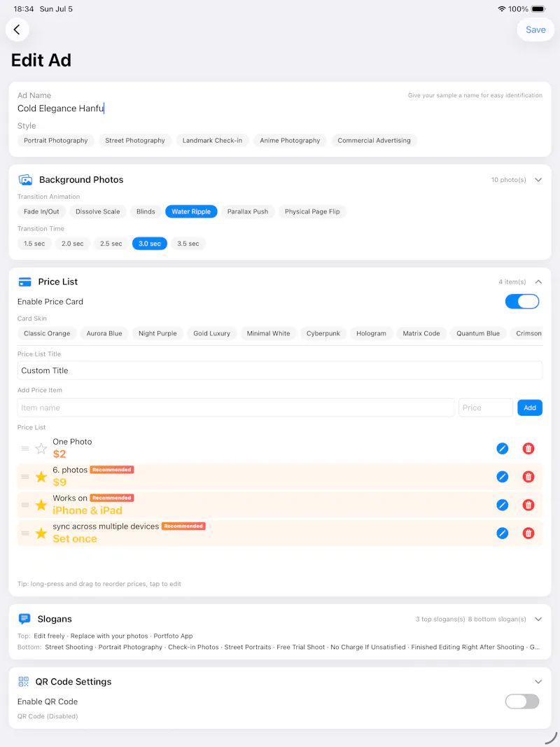
Task: Set transition time to 1.5 sec
Action: (x=34, y=244)
